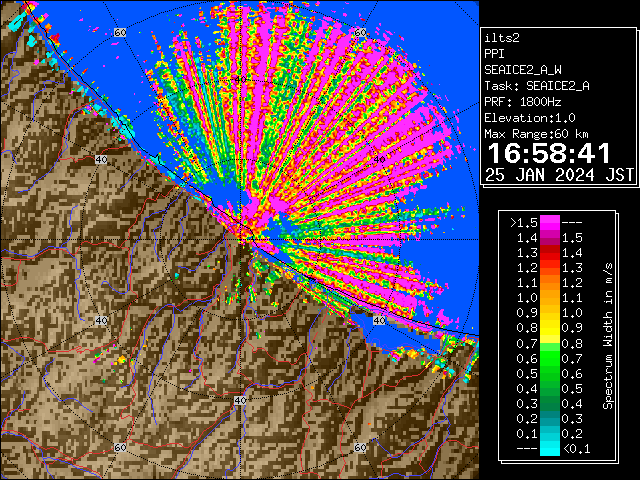
Task: Click the "Max Range:60 km" text
Action: (536, 134)
